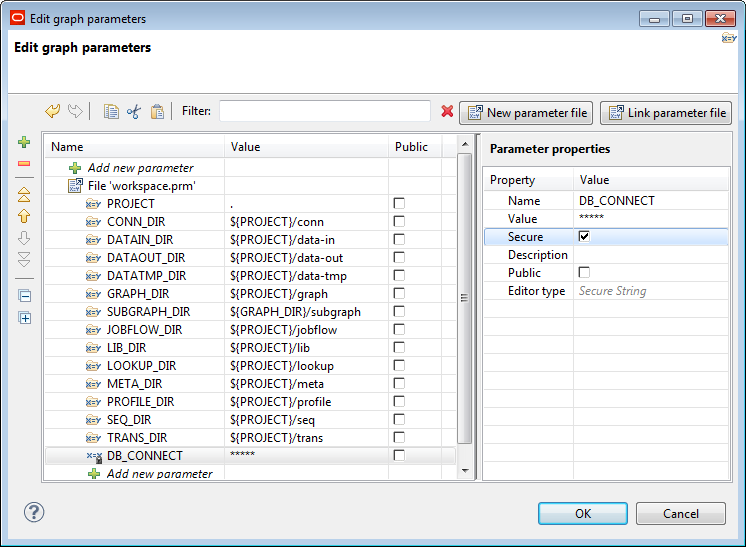Click the Filter text field
Image resolution: width=746 pixels, height=547 pixels.
(325, 111)
